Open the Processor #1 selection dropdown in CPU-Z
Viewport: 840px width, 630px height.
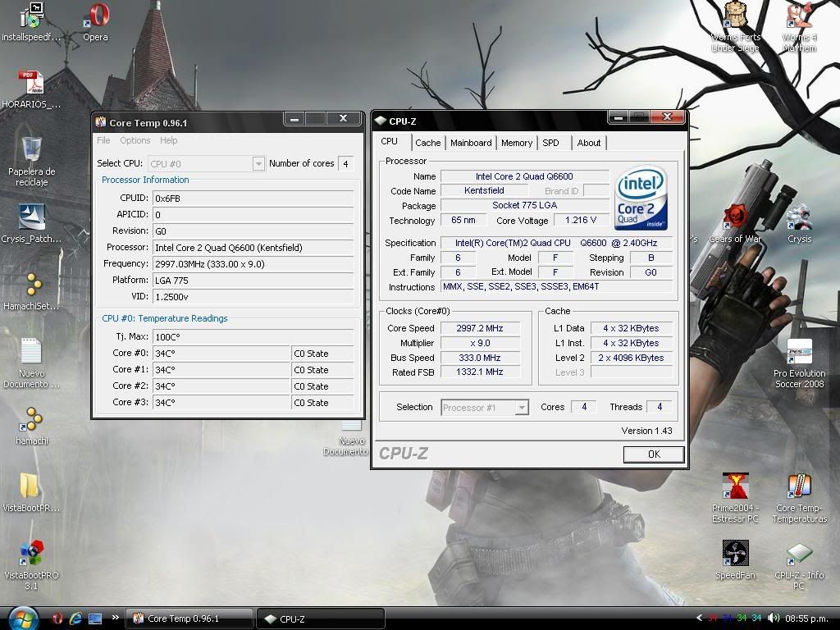521,408
